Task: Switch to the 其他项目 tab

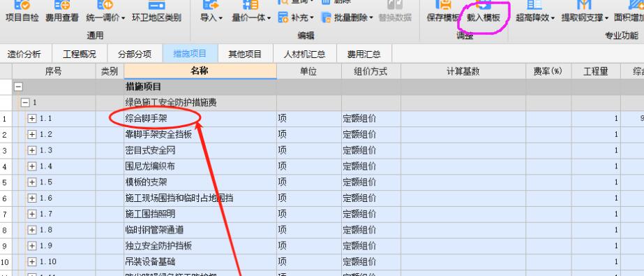Action: tap(245, 54)
